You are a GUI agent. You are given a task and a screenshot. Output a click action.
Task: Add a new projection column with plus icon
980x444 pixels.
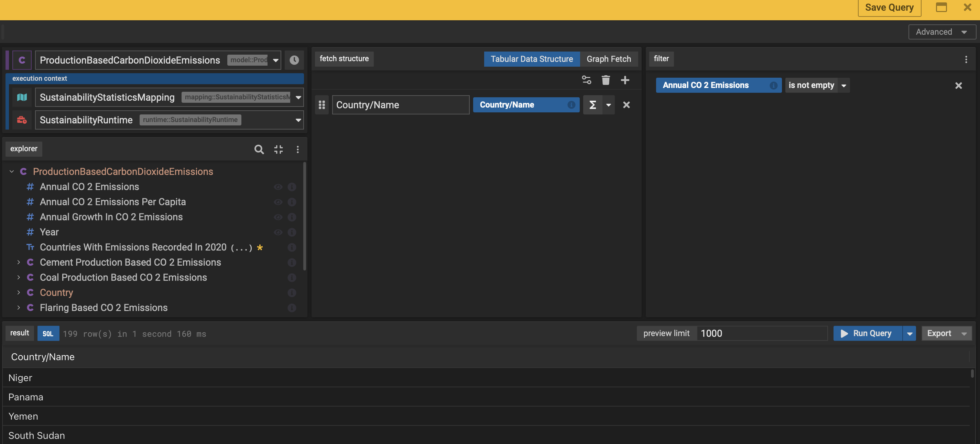(625, 80)
